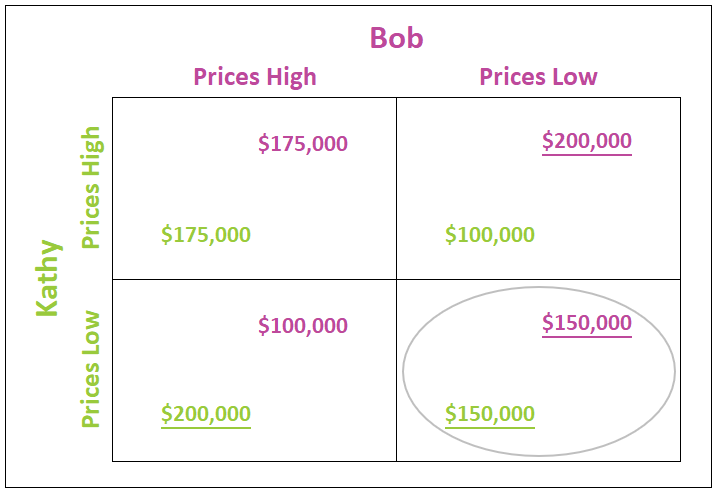The width and height of the screenshot is (718, 493).
Task: Click Kathy's underlined green $150,000 payoff
Action: 490,415
